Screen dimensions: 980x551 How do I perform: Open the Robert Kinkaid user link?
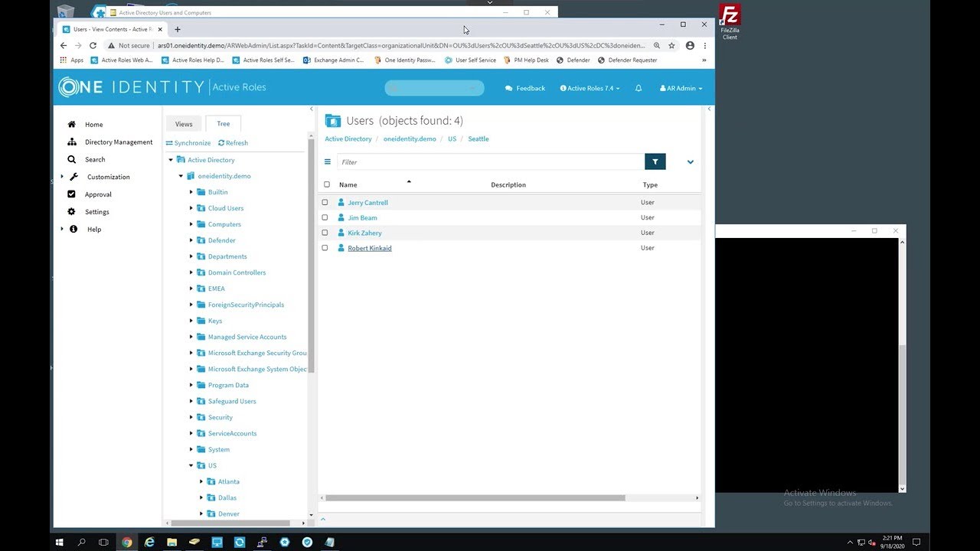point(369,248)
